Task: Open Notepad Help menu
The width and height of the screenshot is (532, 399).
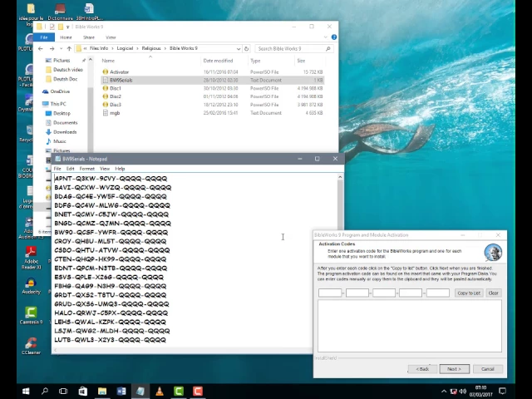Action: (120, 169)
